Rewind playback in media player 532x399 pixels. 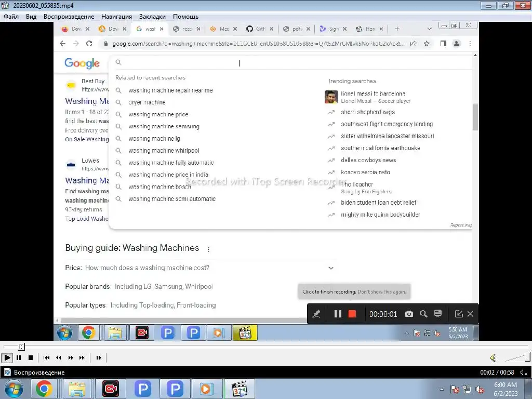[x=58, y=357]
